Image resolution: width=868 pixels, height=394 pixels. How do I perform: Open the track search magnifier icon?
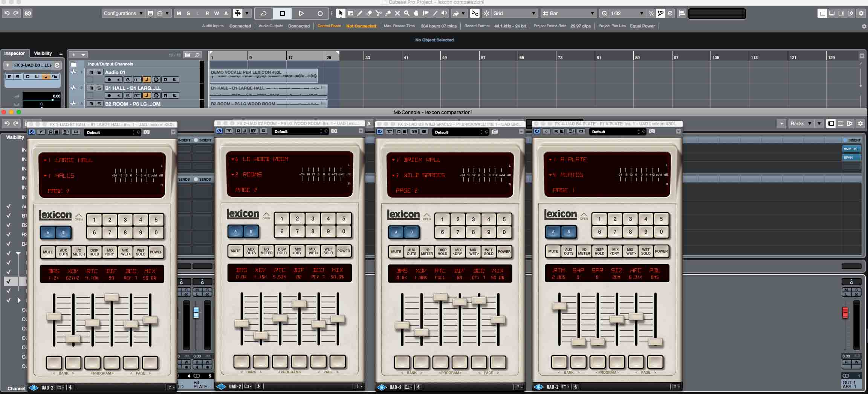(197, 55)
